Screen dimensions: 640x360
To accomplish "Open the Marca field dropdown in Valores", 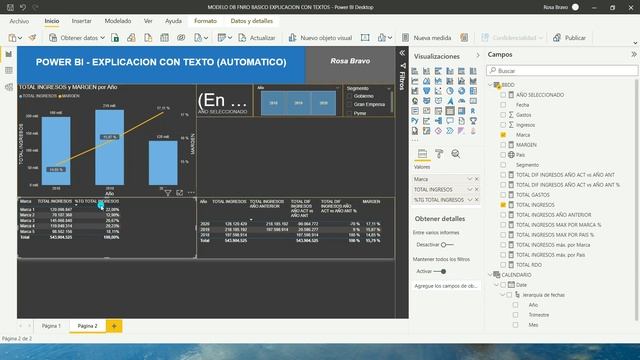I will (469, 179).
